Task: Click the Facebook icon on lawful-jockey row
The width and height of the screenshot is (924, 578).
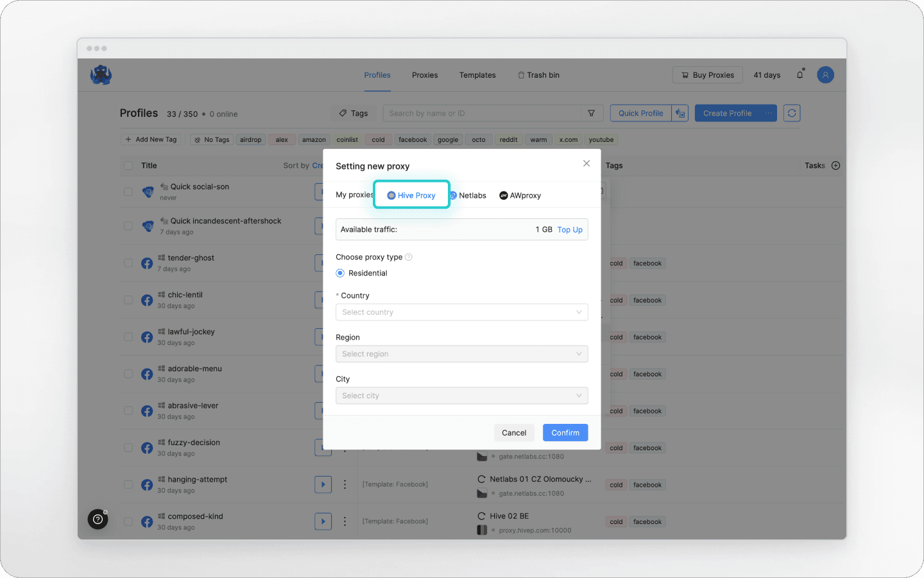Action: (147, 337)
